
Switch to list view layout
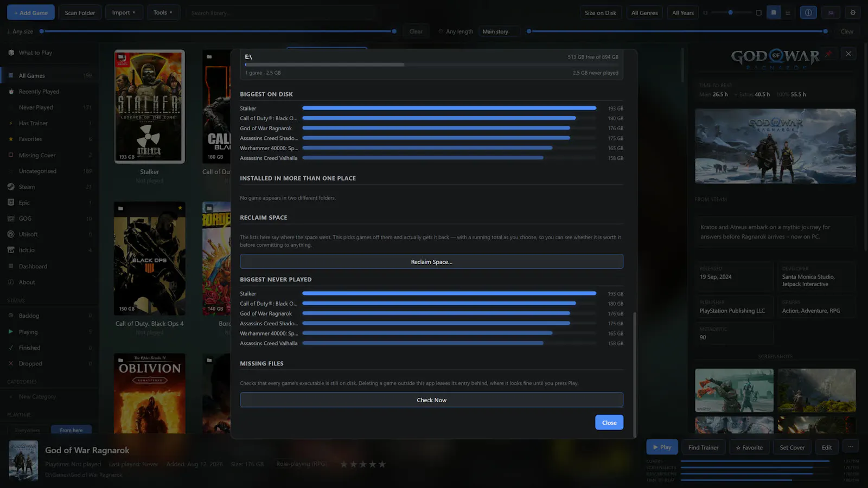pos(788,12)
